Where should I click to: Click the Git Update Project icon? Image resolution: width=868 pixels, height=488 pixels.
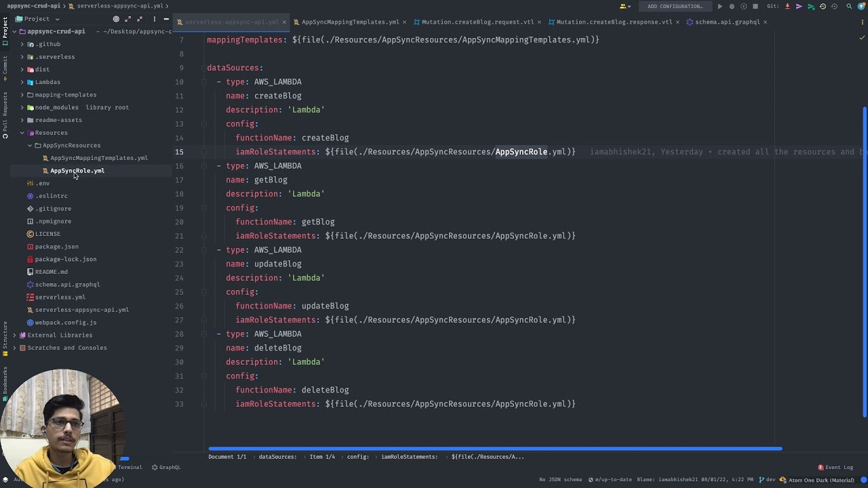pos(787,6)
